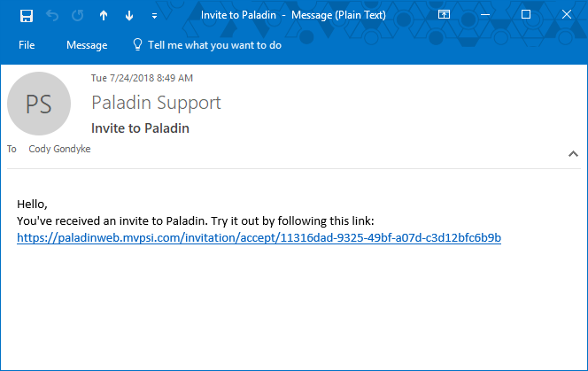Open the Paladin invitation accept link
This screenshot has width=588, height=371.
(x=259, y=237)
